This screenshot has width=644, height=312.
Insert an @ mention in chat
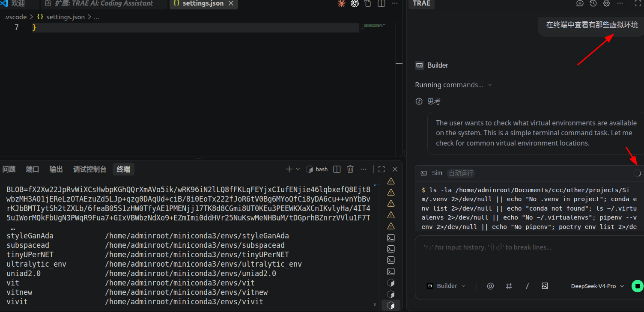point(491,286)
